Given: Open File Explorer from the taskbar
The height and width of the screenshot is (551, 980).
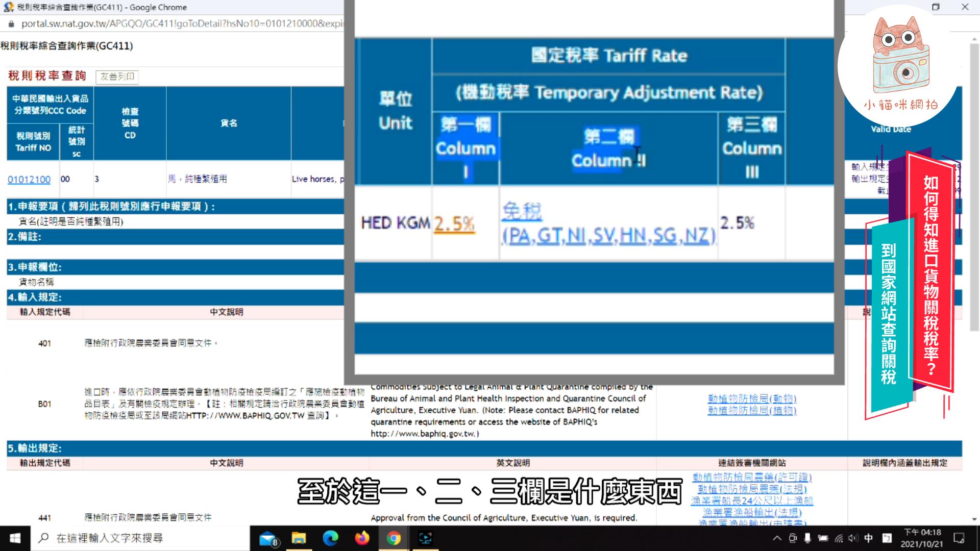Looking at the screenshot, I should click(299, 538).
